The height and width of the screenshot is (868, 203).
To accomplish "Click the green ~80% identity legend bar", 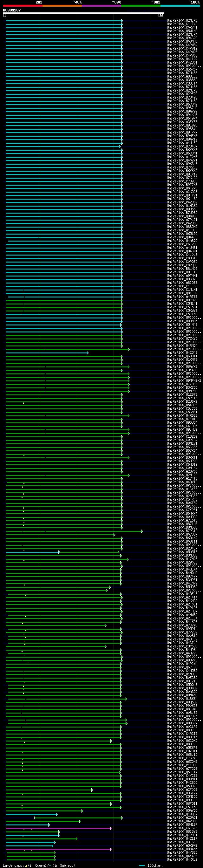I will pos(141,6).
